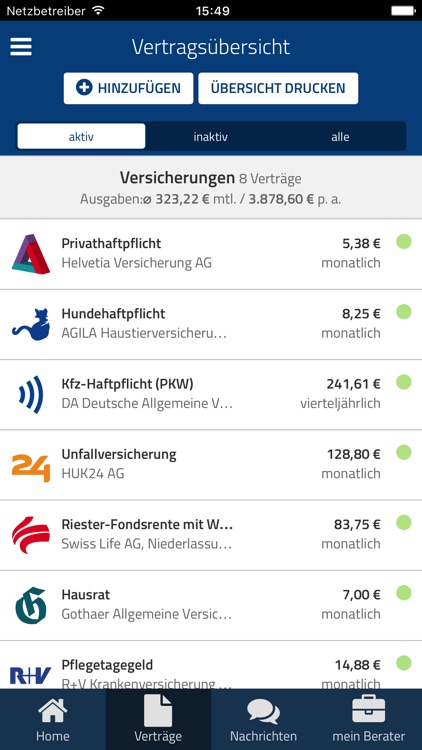The width and height of the screenshot is (422, 750).
Task: Select the Verträge tab
Action: click(158, 719)
